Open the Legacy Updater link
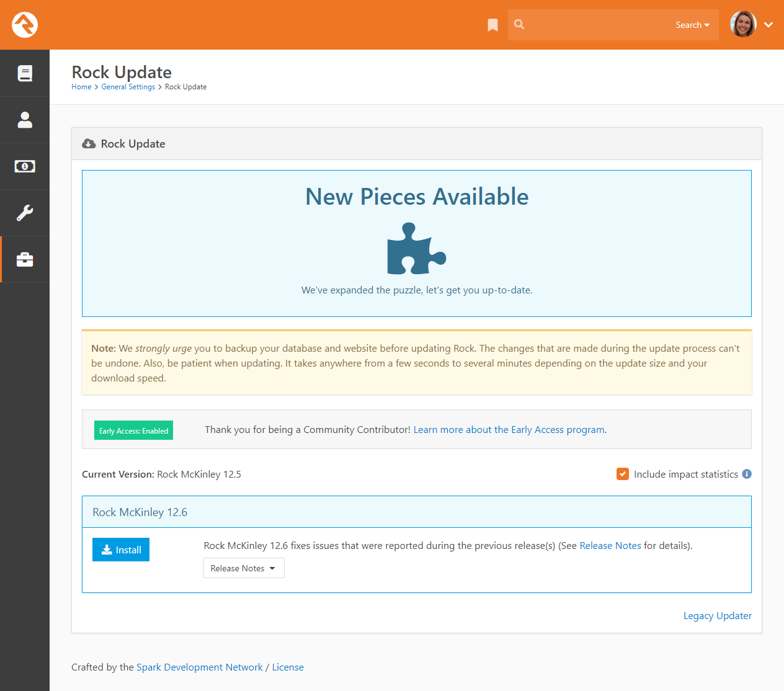The width and height of the screenshot is (784, 691). pos(718,615)
